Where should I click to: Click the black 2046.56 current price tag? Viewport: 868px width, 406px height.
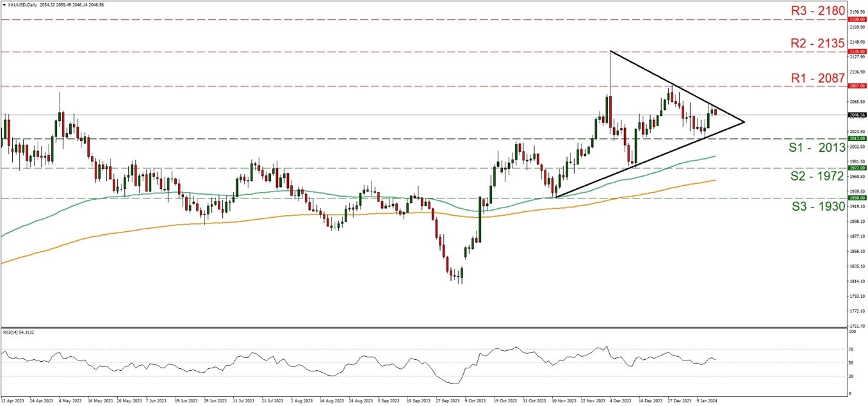tap(857, 115)
